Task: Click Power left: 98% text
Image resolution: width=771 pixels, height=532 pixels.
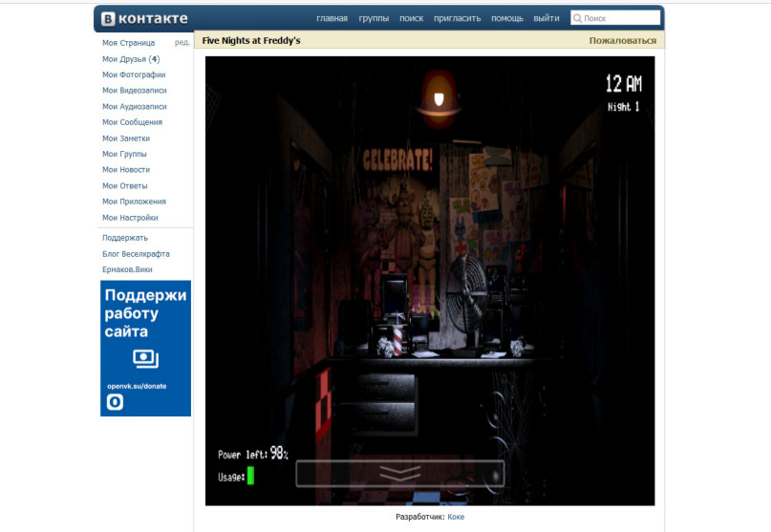Action: pyautogui.click(x=253, y=454)
